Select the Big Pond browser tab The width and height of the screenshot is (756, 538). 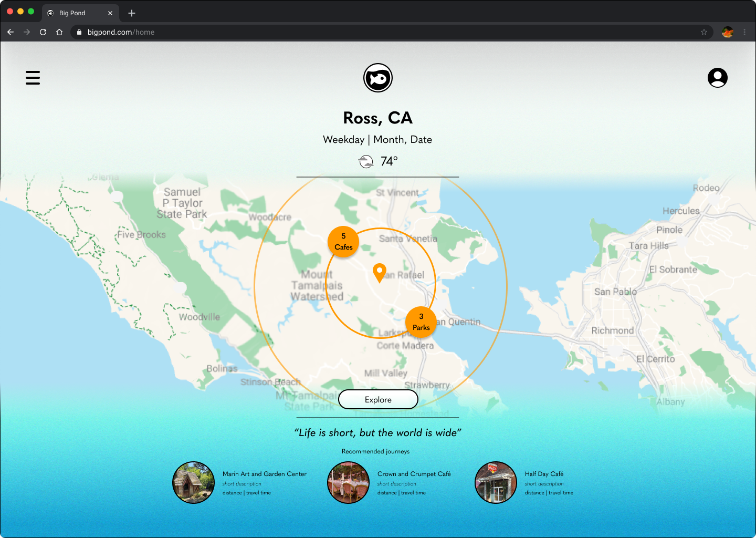(x=80, y=13)
